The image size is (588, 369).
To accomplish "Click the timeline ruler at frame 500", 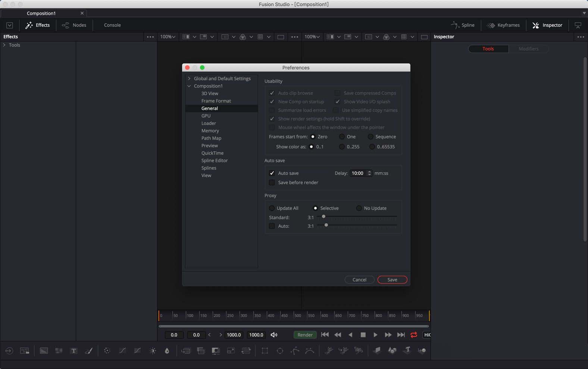I will point(295,316).
